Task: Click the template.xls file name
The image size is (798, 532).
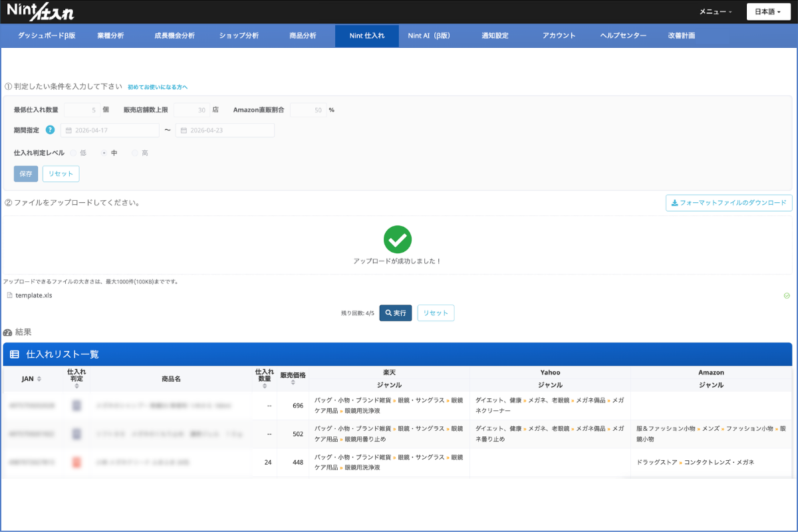Action: pos(34,295)
